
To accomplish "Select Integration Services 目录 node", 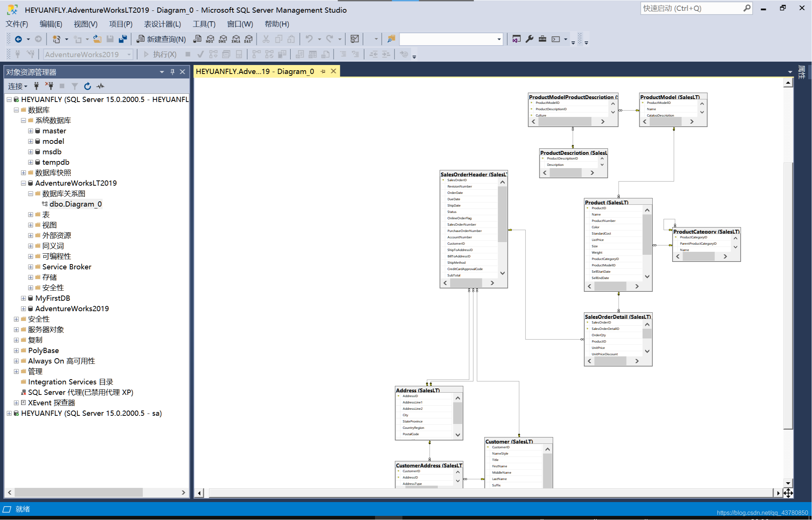I will click(x=70, y=382).
